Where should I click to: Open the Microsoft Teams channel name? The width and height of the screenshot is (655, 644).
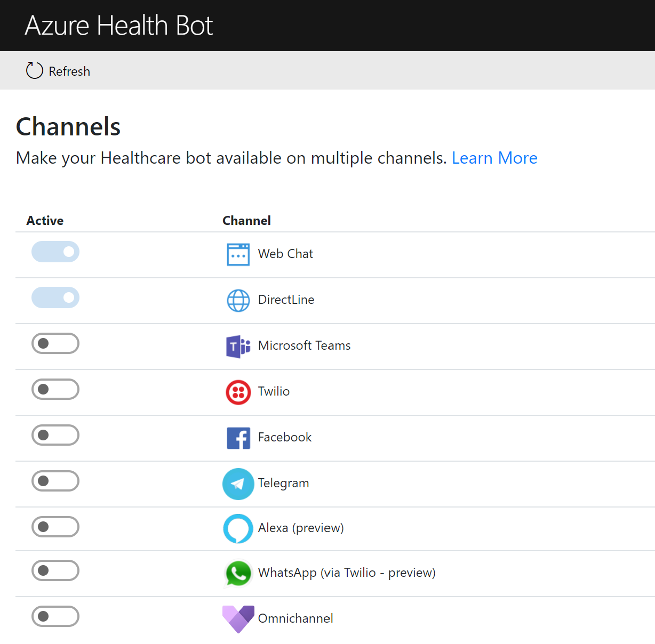(304, 345)
